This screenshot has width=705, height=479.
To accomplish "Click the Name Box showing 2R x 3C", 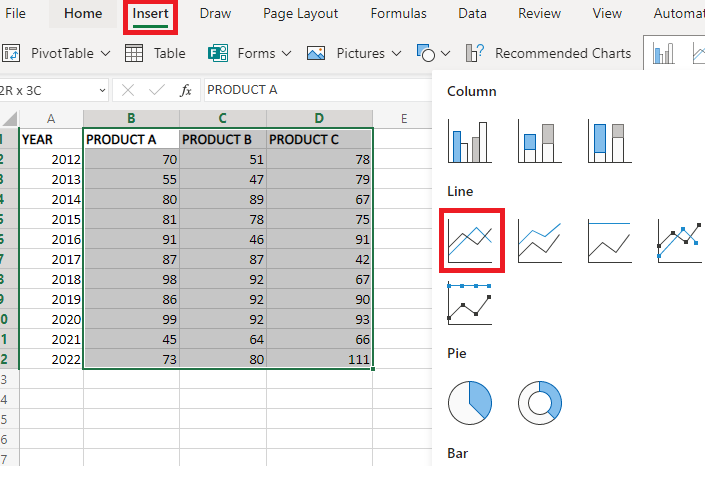I will [50, 90].
